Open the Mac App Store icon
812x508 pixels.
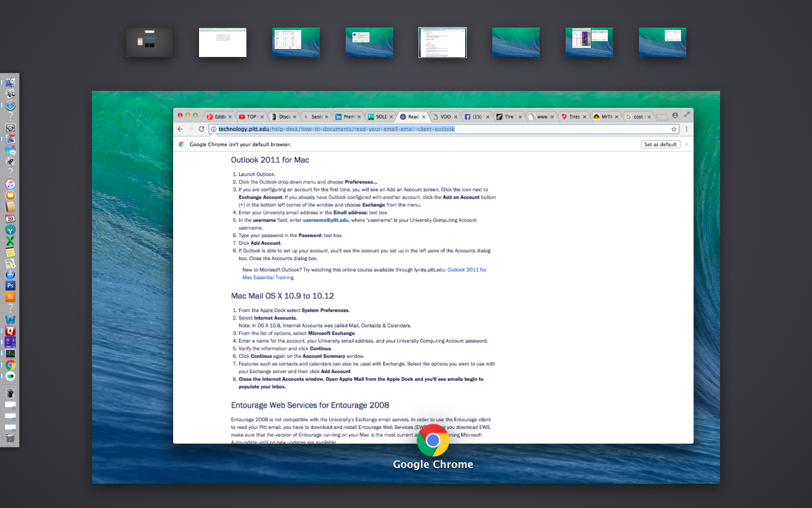[10, 274]
